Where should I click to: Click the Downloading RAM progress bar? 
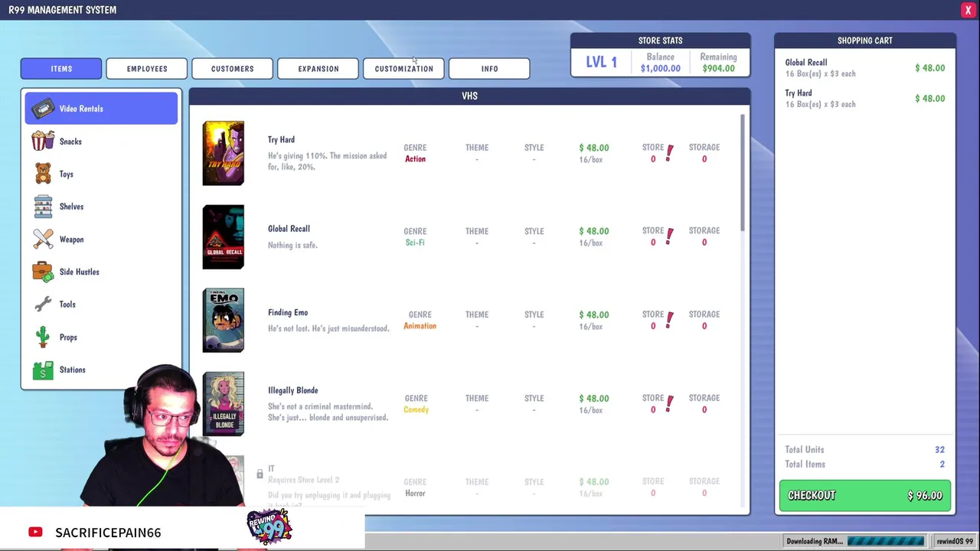pyautogui.click(x=885, y=541)
